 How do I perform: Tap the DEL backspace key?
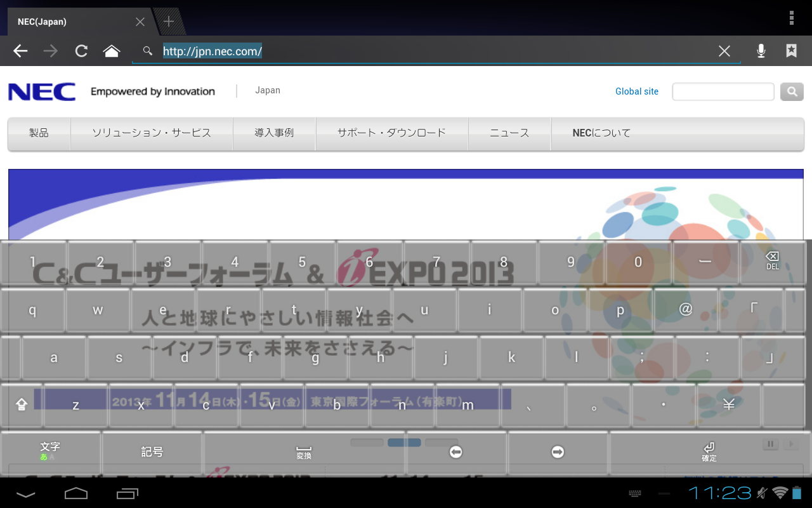tap(772, 262)
